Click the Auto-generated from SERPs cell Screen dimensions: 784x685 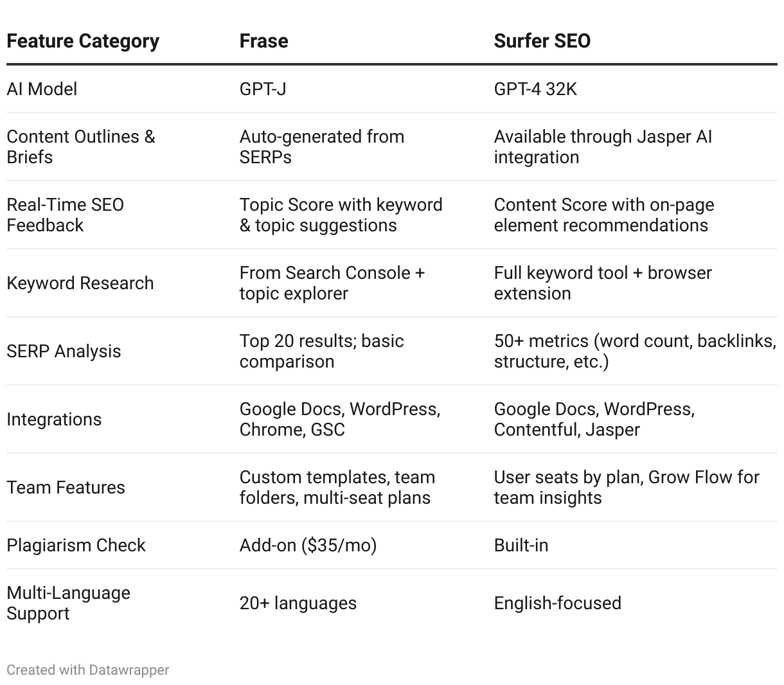pos(322,147)
